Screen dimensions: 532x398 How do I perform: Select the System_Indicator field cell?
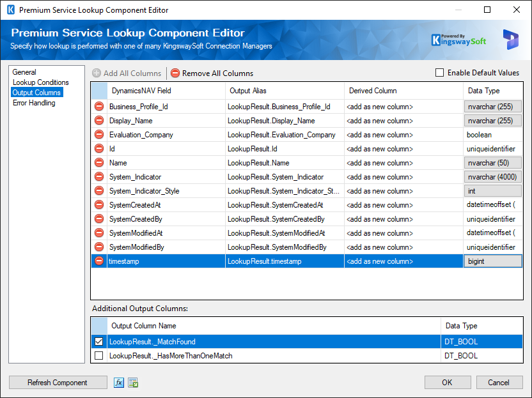click(166, 176)
